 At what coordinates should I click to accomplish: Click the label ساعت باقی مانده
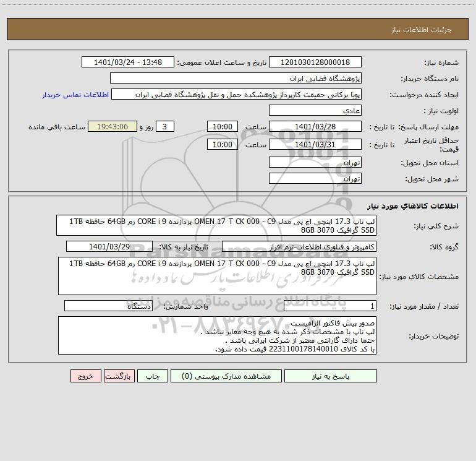point(57,127)
